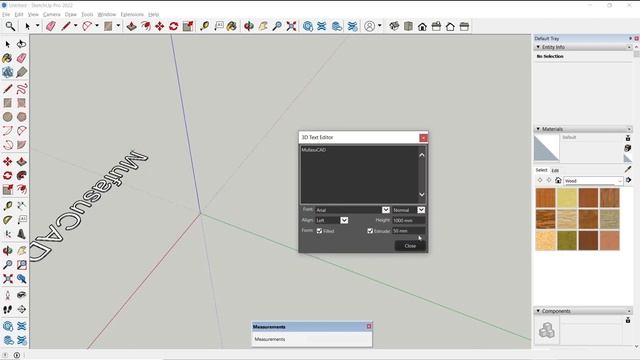Image resolution: width=640 pixels, height=360 pixels.
Task: Click the Sample Paint eyedropper in the Materials panel
Action: click(628, 169)
